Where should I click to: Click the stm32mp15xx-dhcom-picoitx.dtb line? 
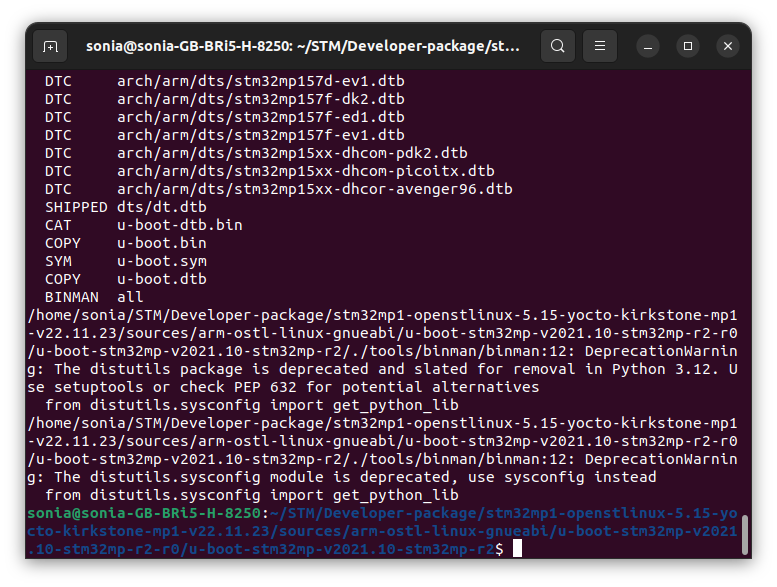[270, 171]
